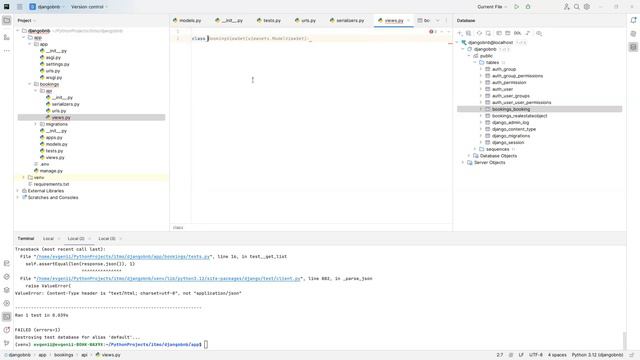This screenshot has width=640, height=360.
Task: Open the Notifications bell icon
Action: 633,20
